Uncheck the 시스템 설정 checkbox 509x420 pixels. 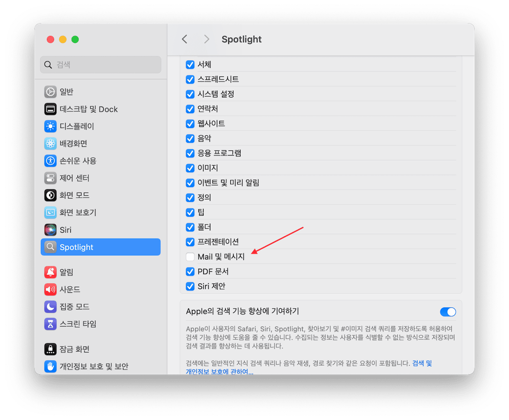coord(190,94)
